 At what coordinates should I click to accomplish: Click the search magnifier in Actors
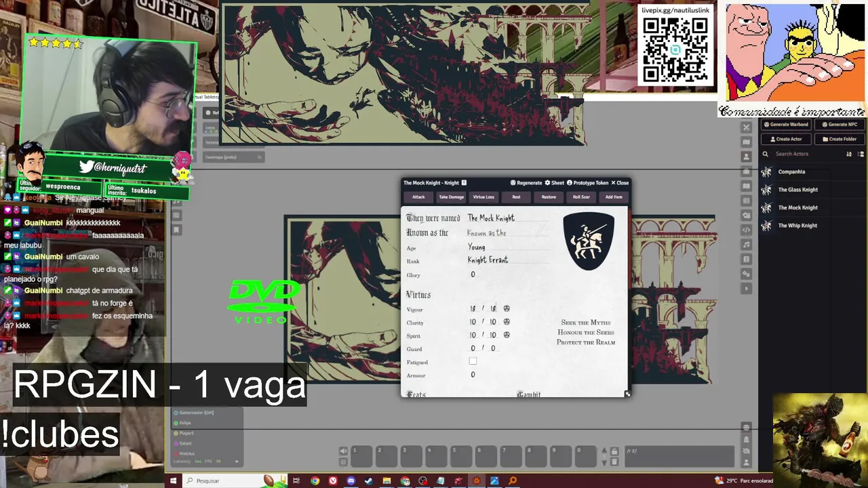(766, 154)
